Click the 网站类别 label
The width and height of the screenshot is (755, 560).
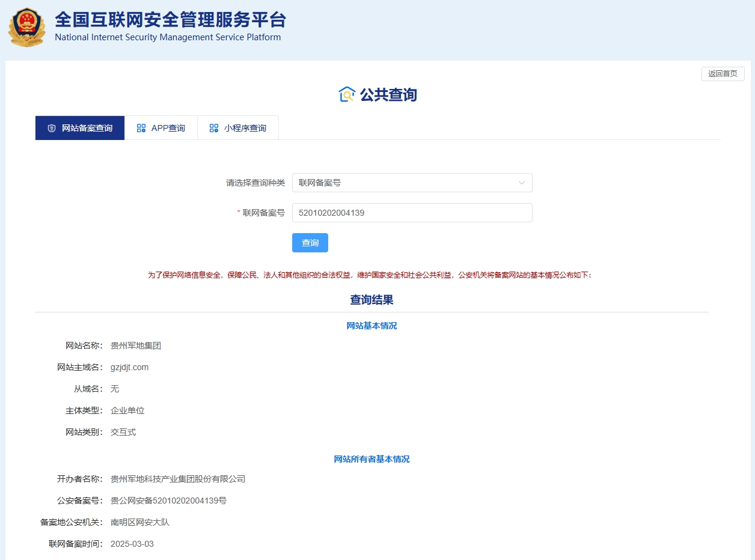coord(84,432)
